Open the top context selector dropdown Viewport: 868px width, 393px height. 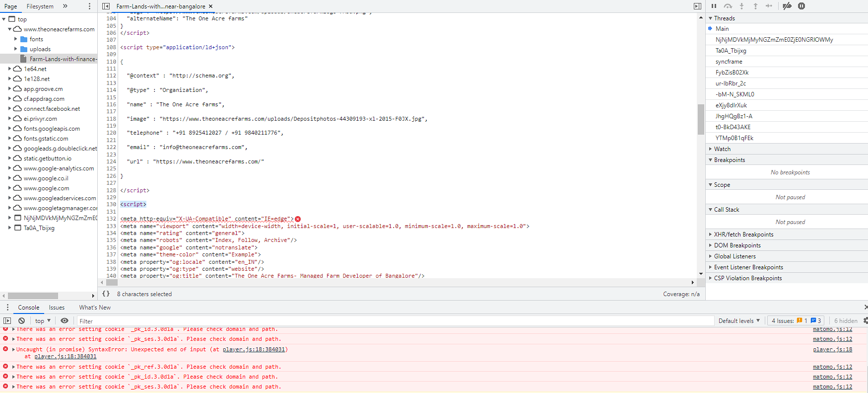coord(43,320)
